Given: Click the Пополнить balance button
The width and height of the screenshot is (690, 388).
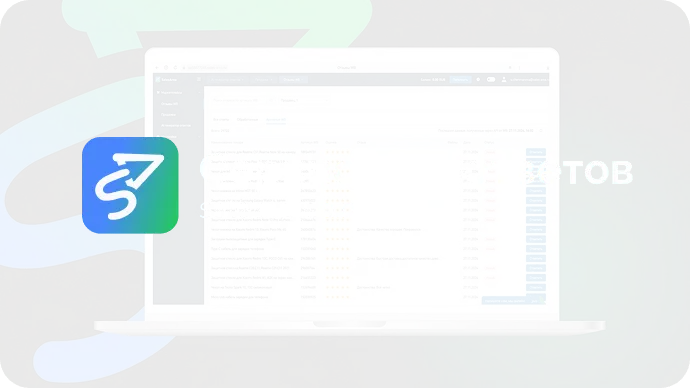Looking at the screenshot, I should pos(460,80).
